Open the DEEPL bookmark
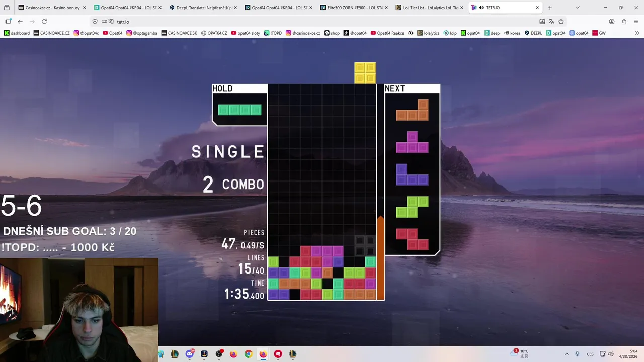Image resolution: width=644 pixels, height=362 pixels. tap(533, 33)
